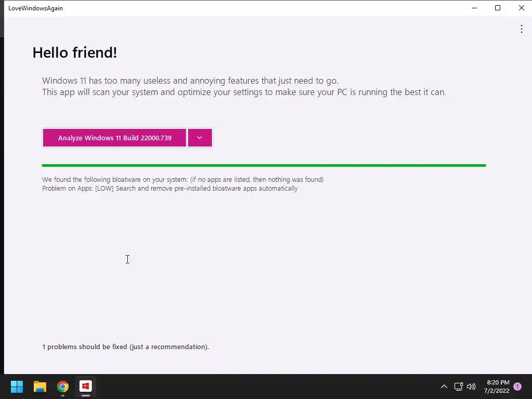Open the three-dot options menu
This screenshot has width=532, height=399.
click(x=521, y=29)
